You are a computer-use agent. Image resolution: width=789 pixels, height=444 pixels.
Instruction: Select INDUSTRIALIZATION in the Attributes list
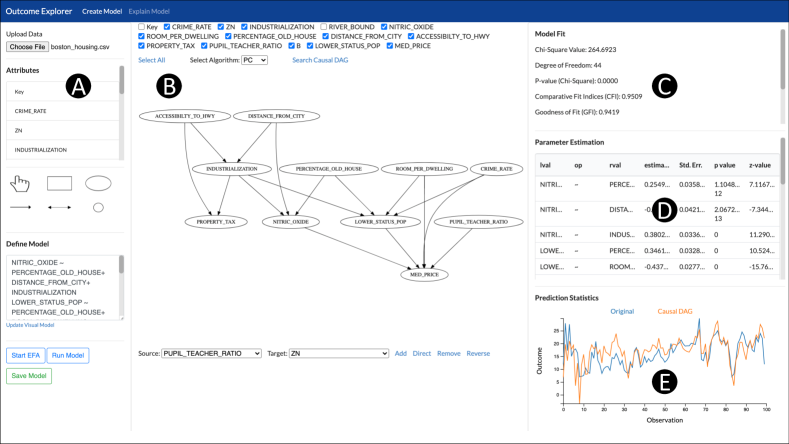point(63,150)
